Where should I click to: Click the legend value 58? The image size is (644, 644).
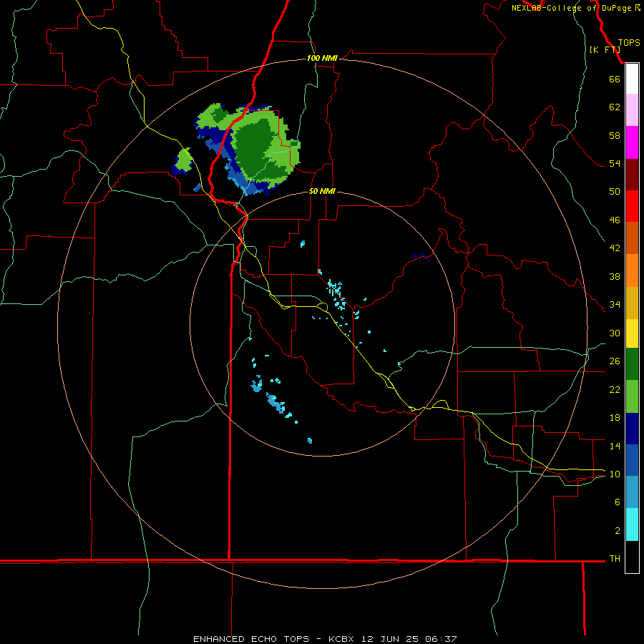pyautogui.click(x=615, y=135)
